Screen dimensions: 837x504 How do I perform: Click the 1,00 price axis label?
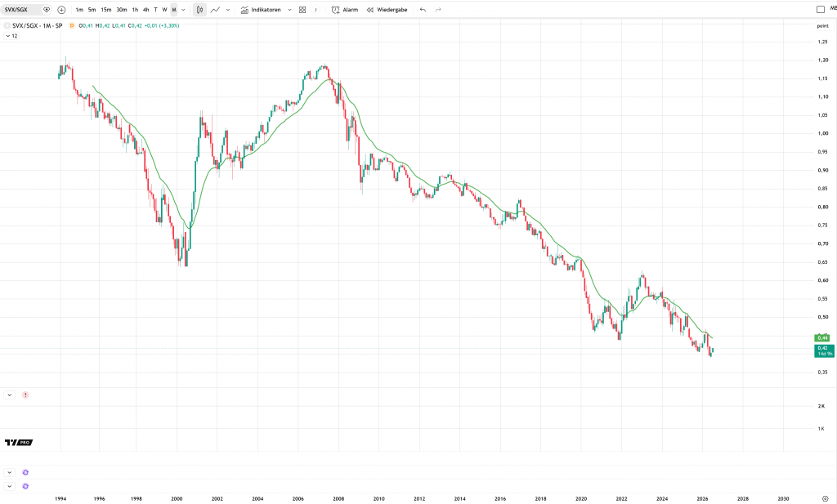822,133
